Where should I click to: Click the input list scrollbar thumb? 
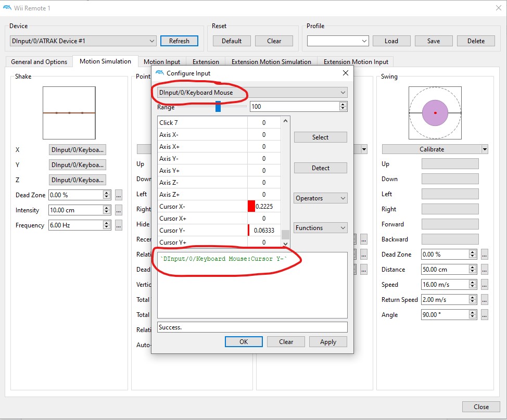coord(285,234)
